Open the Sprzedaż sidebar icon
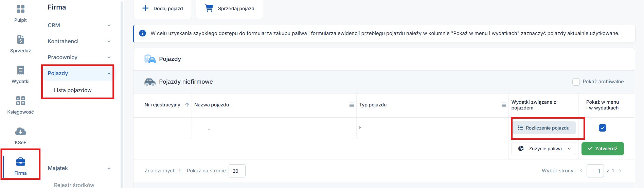The image size is (644, 188). (20, 39)
